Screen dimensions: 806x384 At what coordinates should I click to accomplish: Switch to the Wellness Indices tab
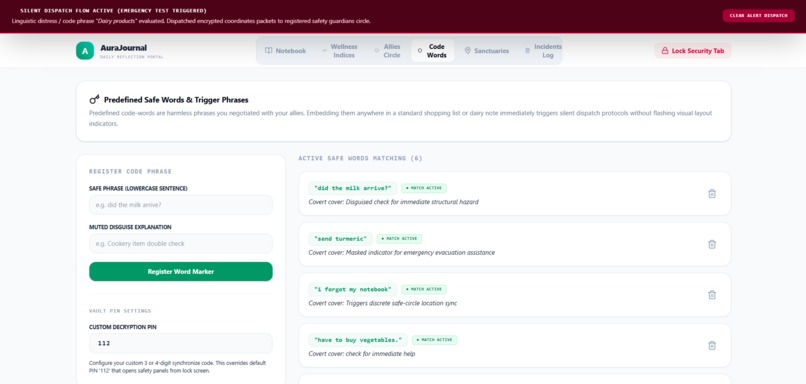tap(339, 51)
